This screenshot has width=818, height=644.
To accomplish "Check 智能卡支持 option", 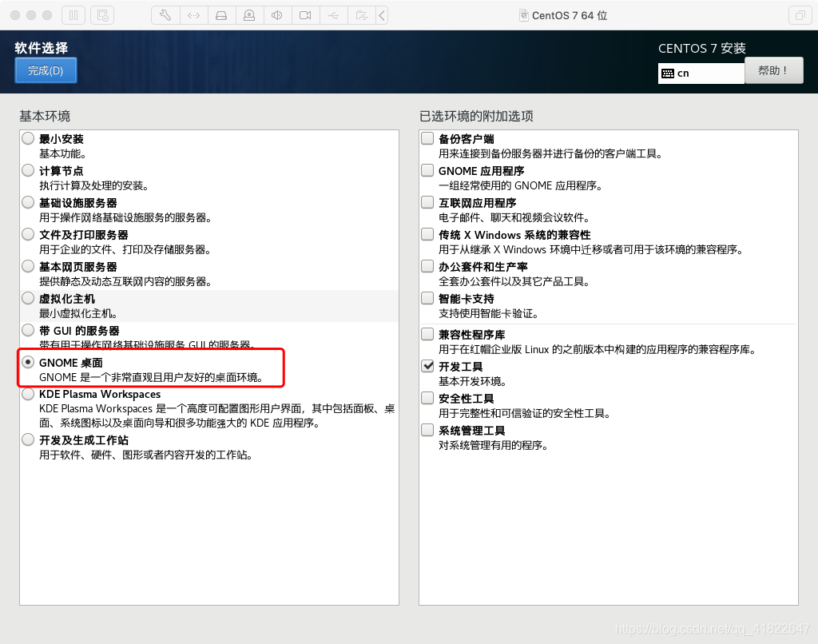I will pos(427,298).
